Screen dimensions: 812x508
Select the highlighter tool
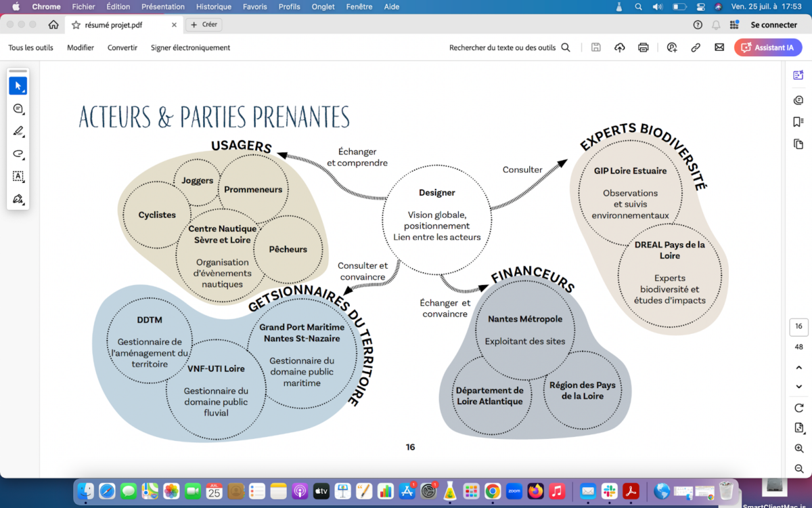click(x=18, y=131)
